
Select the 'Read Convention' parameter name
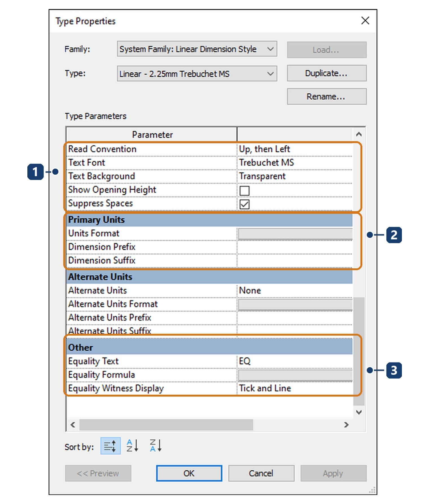click(x=102, y=149)
